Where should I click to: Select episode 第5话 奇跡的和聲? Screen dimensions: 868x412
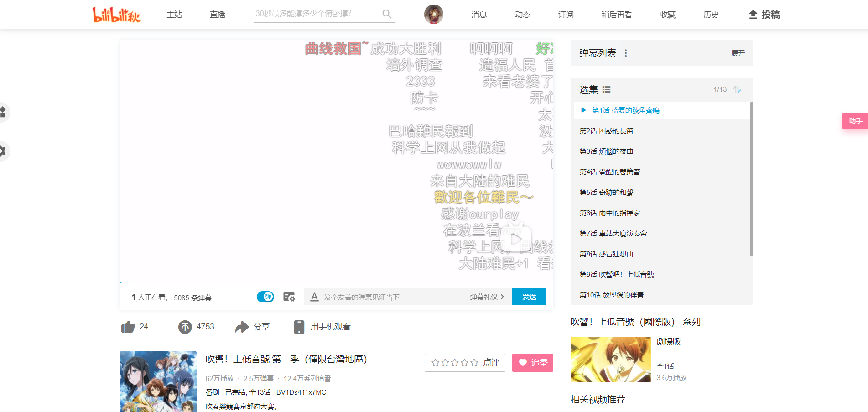click(x=661, y=193)
